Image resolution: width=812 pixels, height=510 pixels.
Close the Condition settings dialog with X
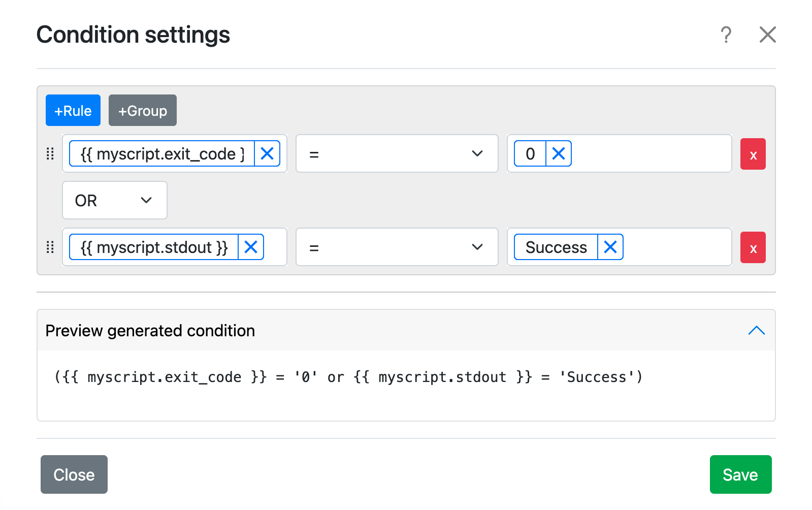point(767,35)
